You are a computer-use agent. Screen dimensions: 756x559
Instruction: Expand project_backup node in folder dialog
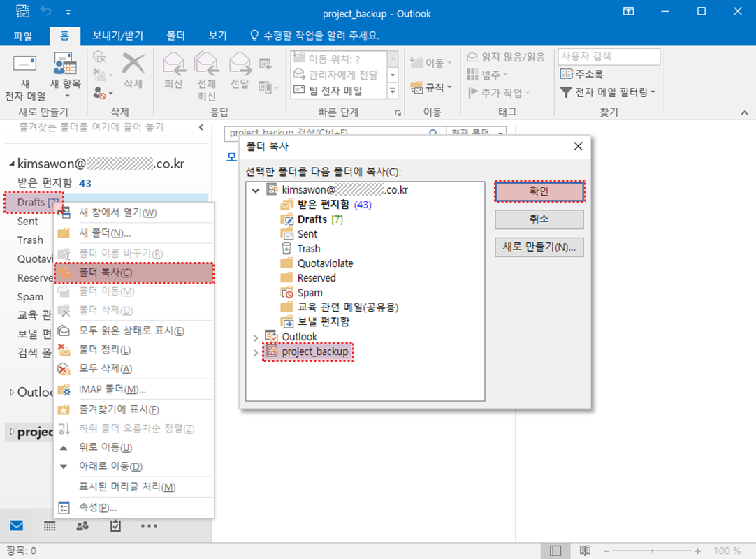pyautogui.click(x=255, y=352)
